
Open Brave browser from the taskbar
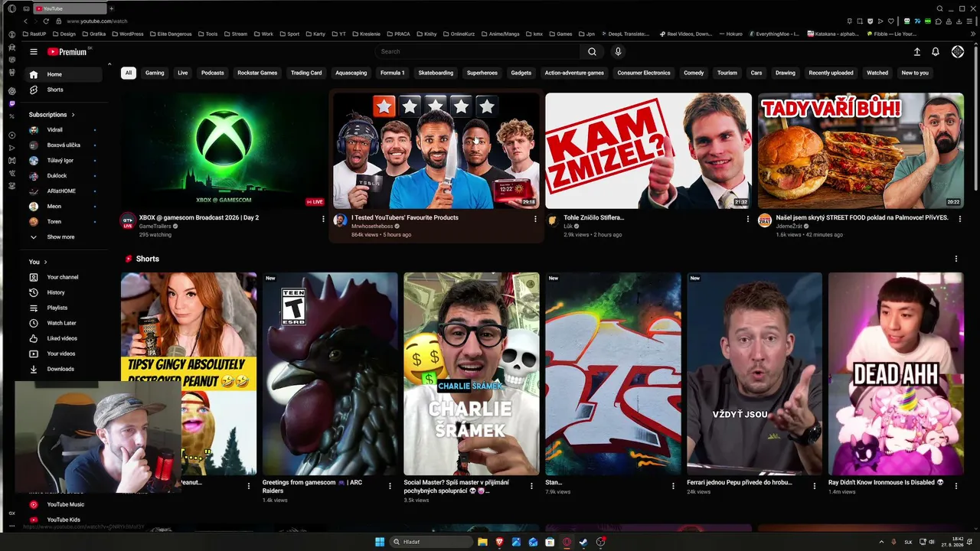point(499,542)
